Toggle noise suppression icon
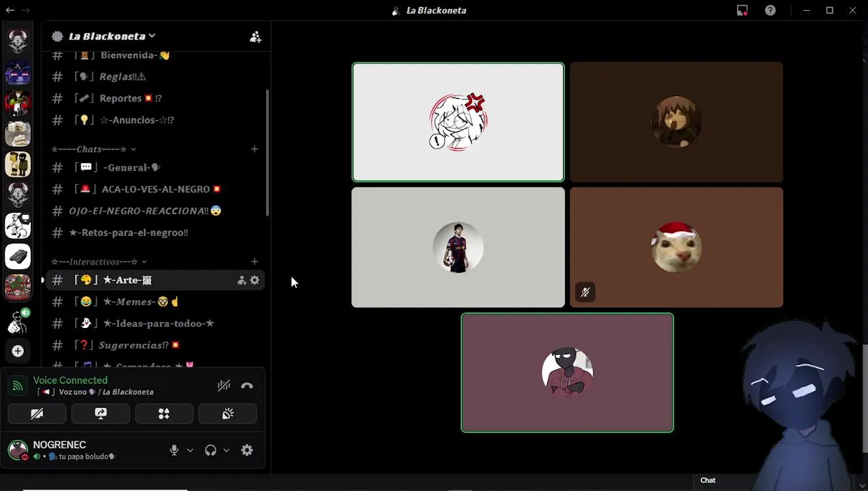Image resolution: width=868 pixels, height=491 pixels. click(x=224, y=386)
